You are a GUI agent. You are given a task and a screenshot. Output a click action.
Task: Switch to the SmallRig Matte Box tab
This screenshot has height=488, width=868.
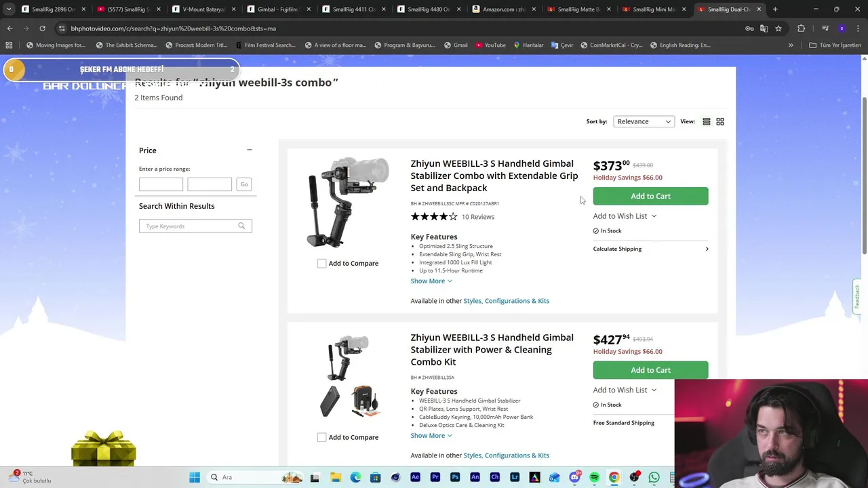tap(579, 9)
